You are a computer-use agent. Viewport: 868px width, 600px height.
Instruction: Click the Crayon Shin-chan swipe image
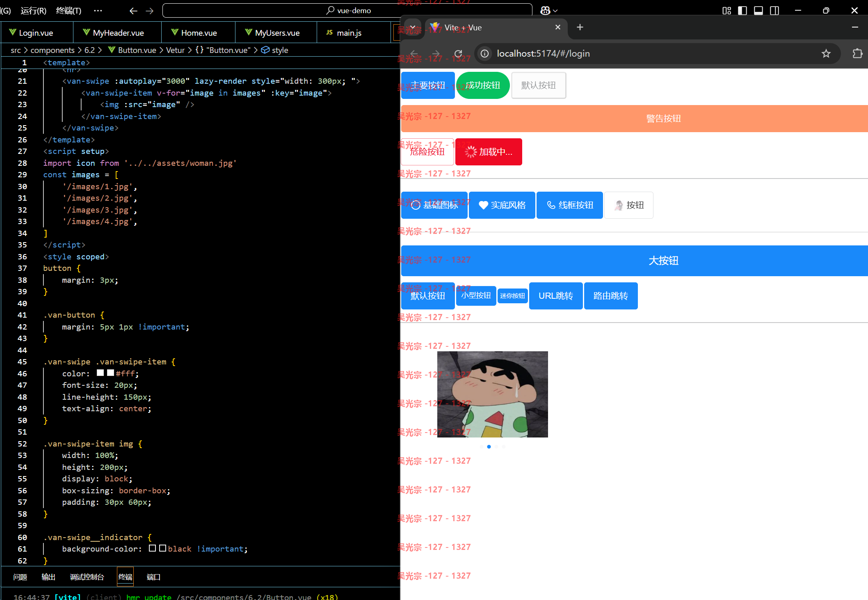(x=493, y=394)
